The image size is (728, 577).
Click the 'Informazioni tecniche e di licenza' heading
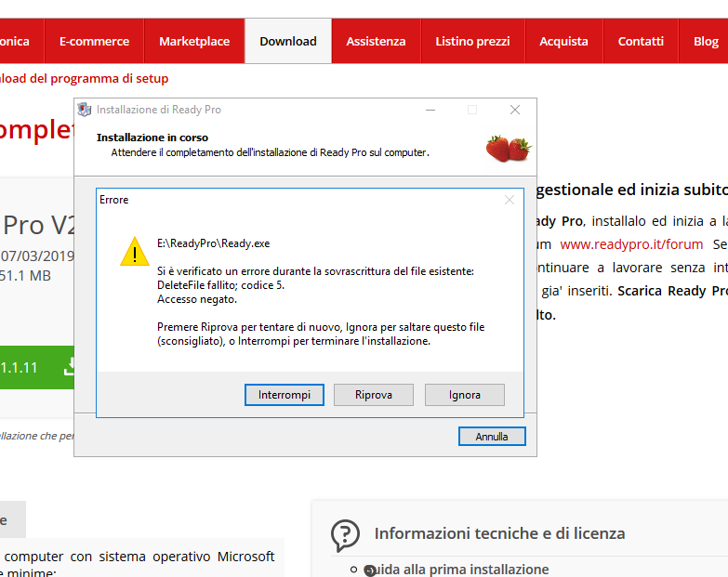tap(499, 533)
